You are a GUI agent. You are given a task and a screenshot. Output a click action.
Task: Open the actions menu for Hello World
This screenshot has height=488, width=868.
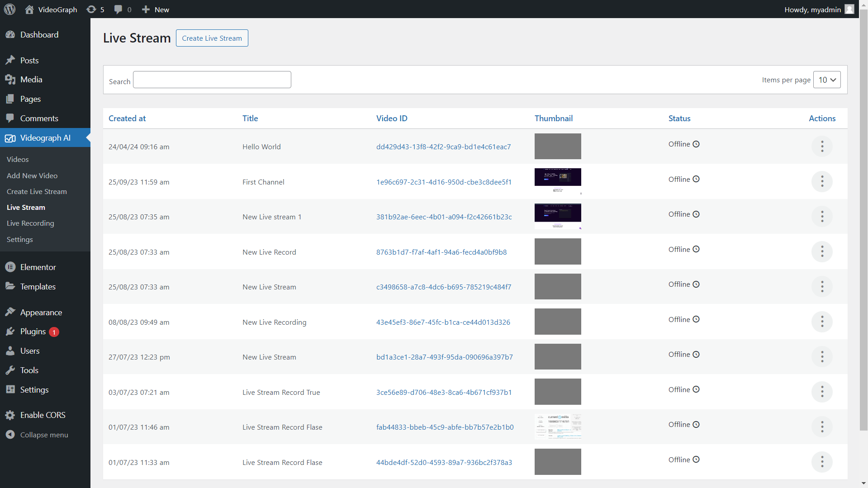tap(822, 146)
